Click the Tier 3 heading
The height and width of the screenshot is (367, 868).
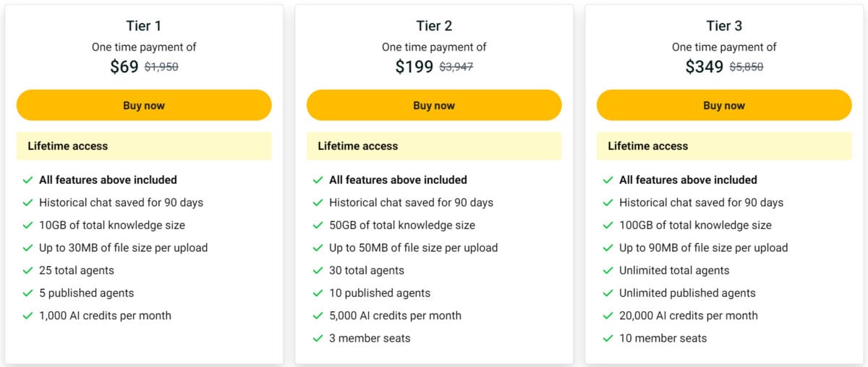724,26
